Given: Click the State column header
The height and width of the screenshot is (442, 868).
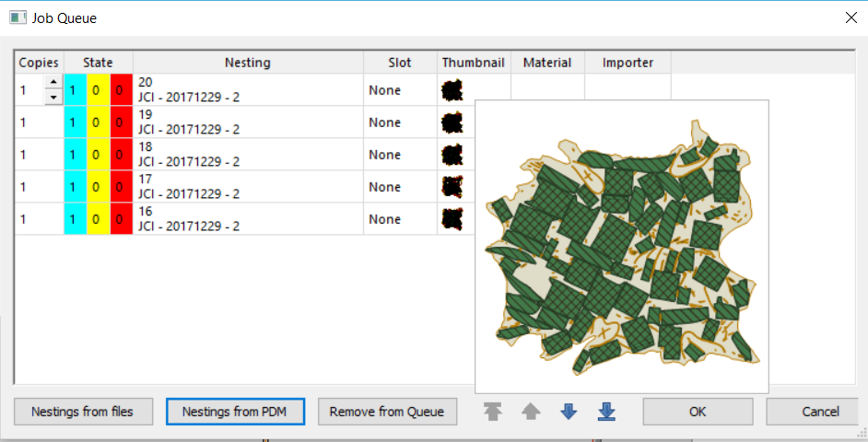Looking at the screenshot, I should [x=98, y=63].
